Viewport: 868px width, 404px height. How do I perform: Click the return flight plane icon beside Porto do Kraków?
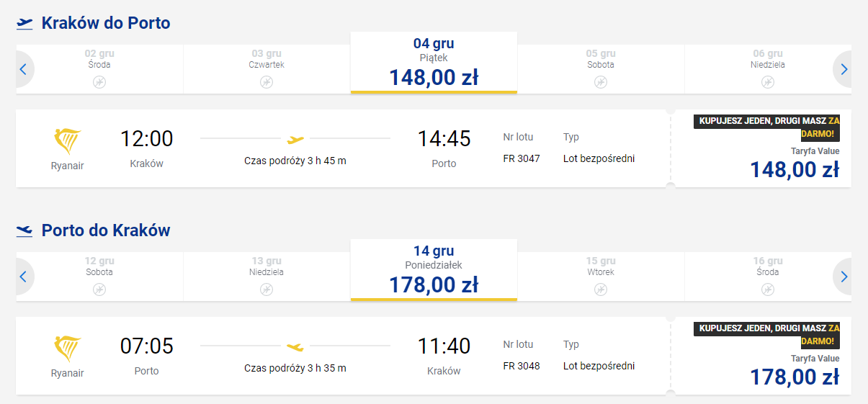24,231
